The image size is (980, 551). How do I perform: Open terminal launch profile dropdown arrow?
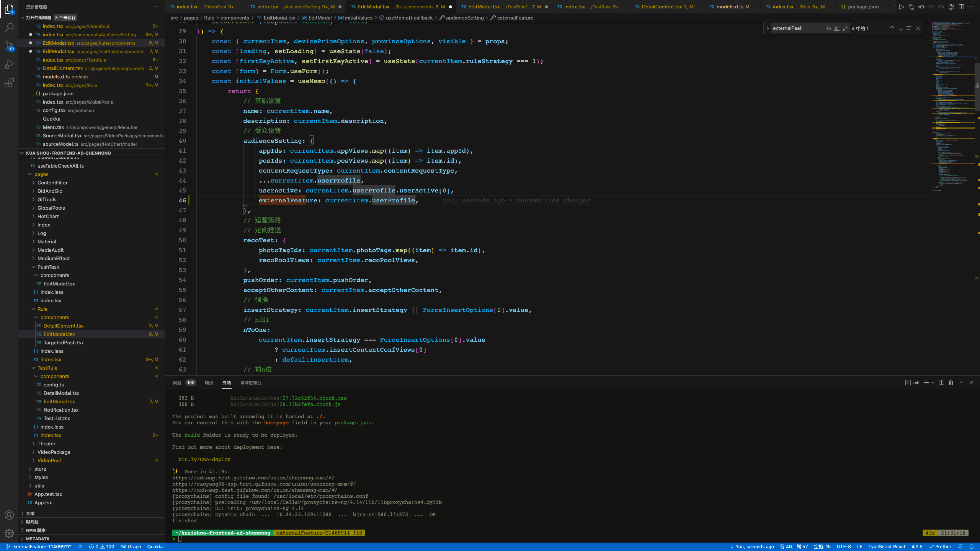933,383
